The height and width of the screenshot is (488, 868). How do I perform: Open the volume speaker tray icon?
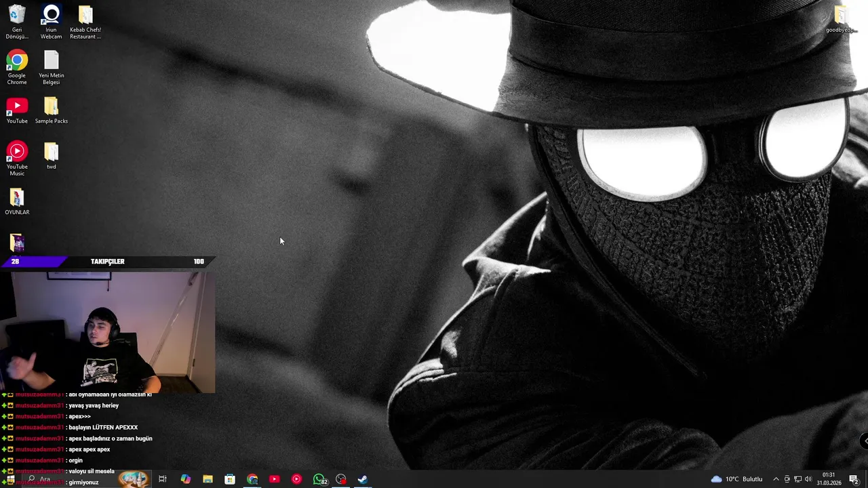click(x=808, y=479)
